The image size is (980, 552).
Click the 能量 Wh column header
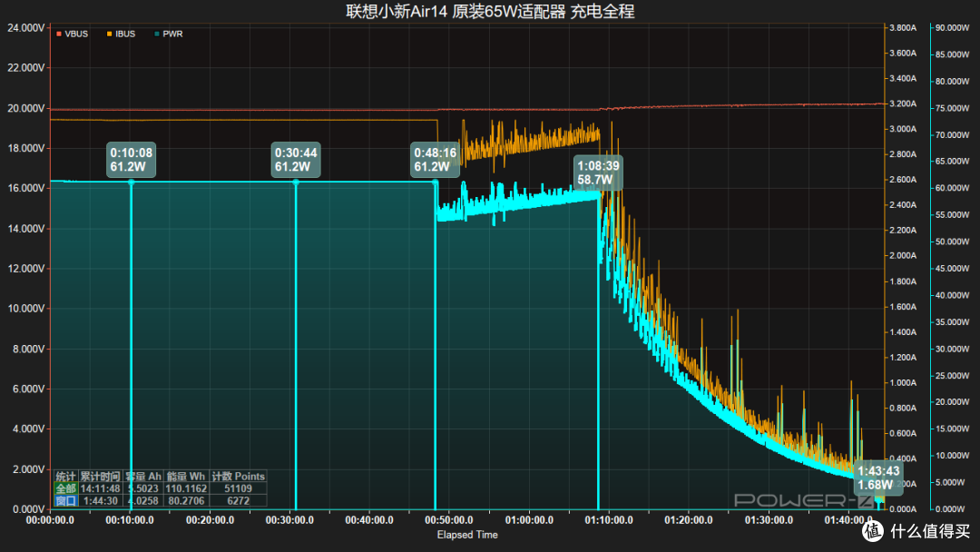coord(186,477)
